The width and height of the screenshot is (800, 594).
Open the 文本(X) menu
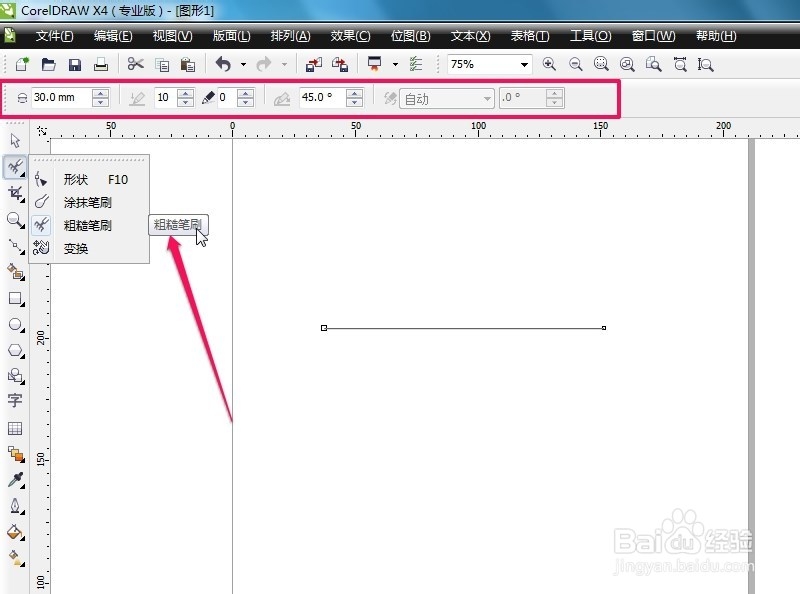470,36
